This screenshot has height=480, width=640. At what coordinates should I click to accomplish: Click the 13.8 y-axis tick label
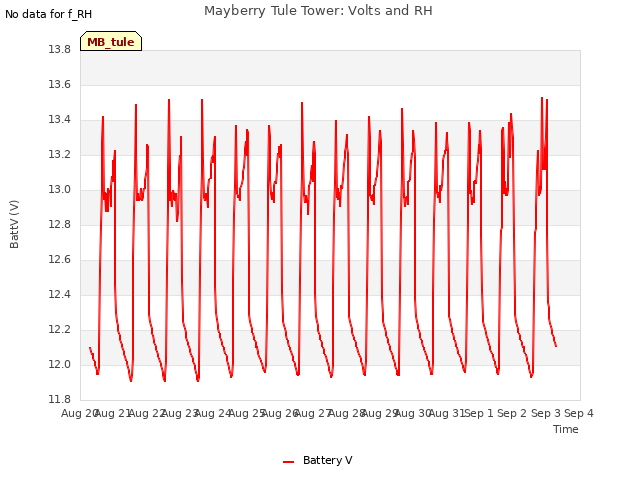coord(60,50)
